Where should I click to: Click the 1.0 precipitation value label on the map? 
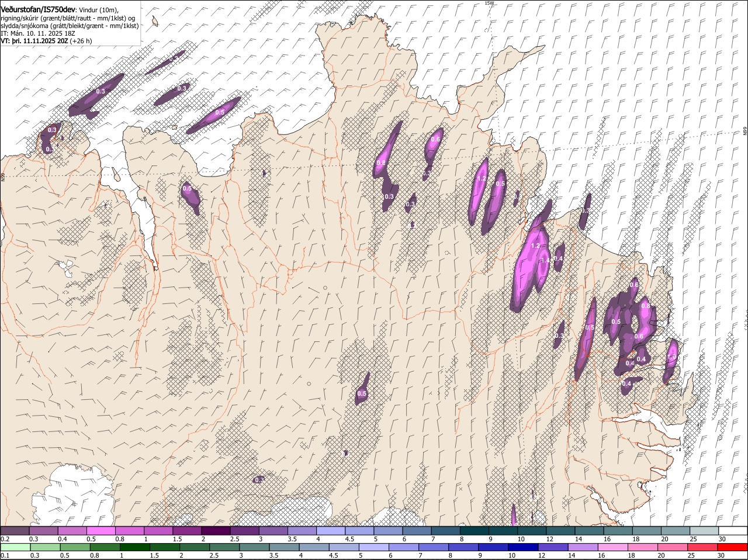click(672, 357)
